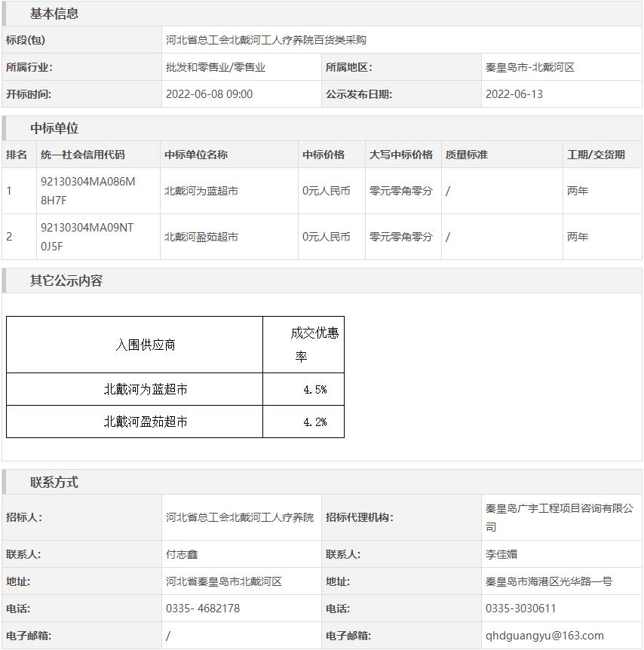Click region value 秦皇岛市-北戴河区
Image resolution: width=644 pixels, height=650 pixels.
coord(529,67)
